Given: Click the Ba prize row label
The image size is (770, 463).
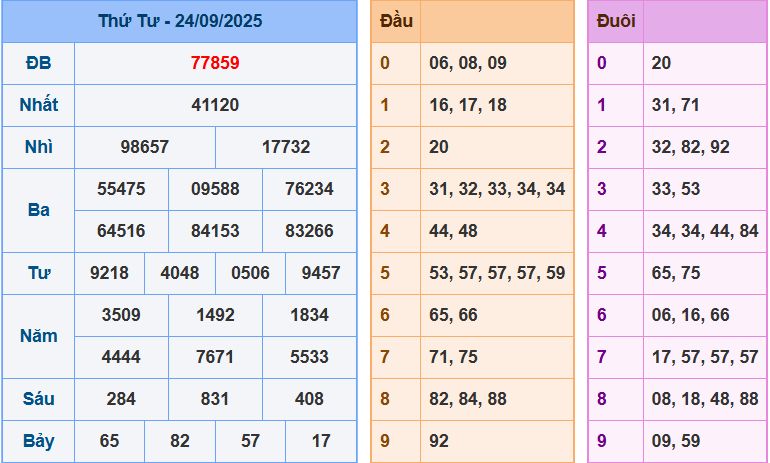Looking at the screenshot, I should coord(38,210).
